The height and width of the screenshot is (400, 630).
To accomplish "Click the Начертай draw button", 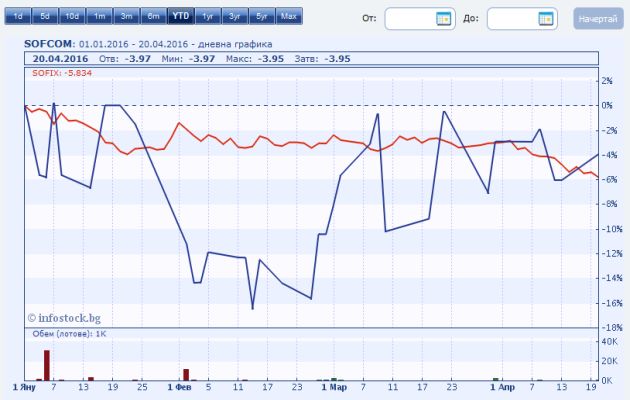I will click(x=598, y=18).
